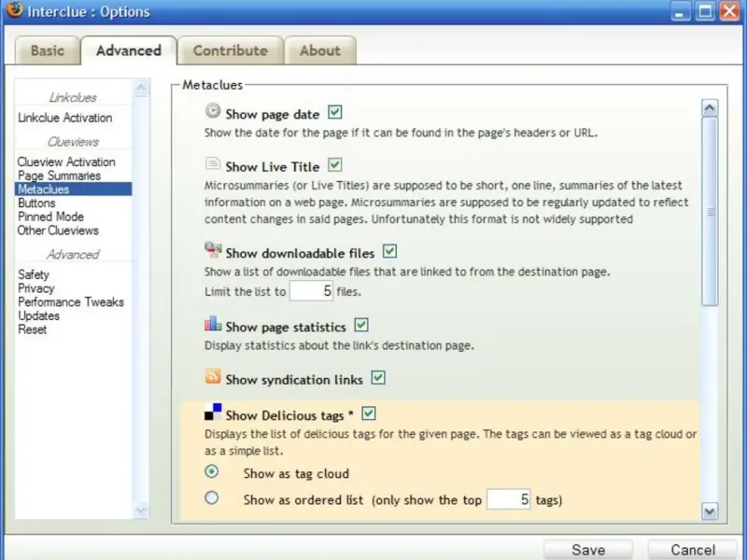Image resolution: width=747 pixels, height=560 pixels.
Task: Minimize the Interclue Options window
Action: tap(681, 10)
